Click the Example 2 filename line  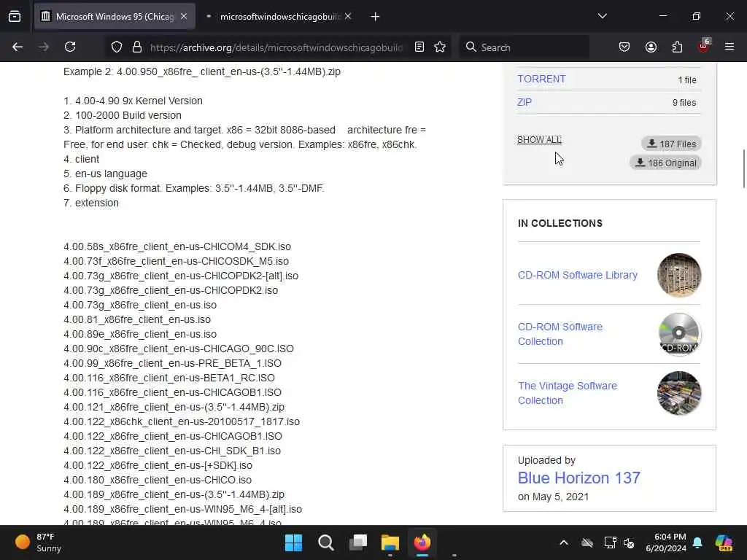point(202,71)
